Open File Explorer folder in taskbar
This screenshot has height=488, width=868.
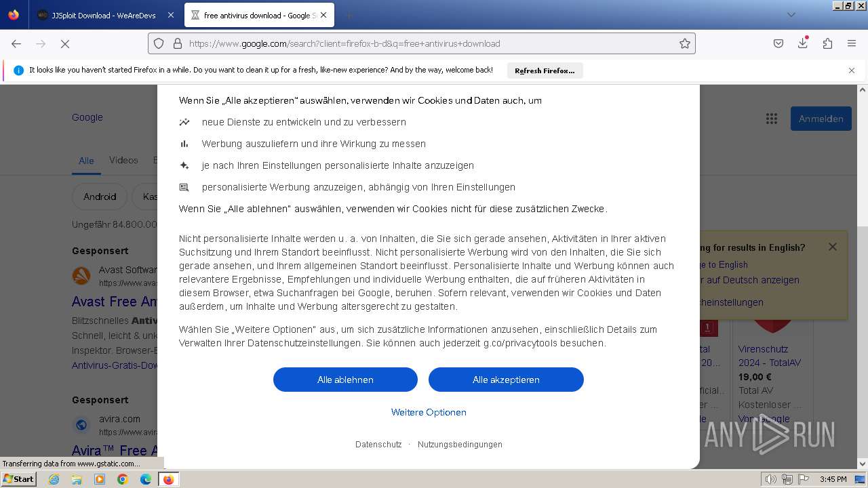[x=77, y=479]
